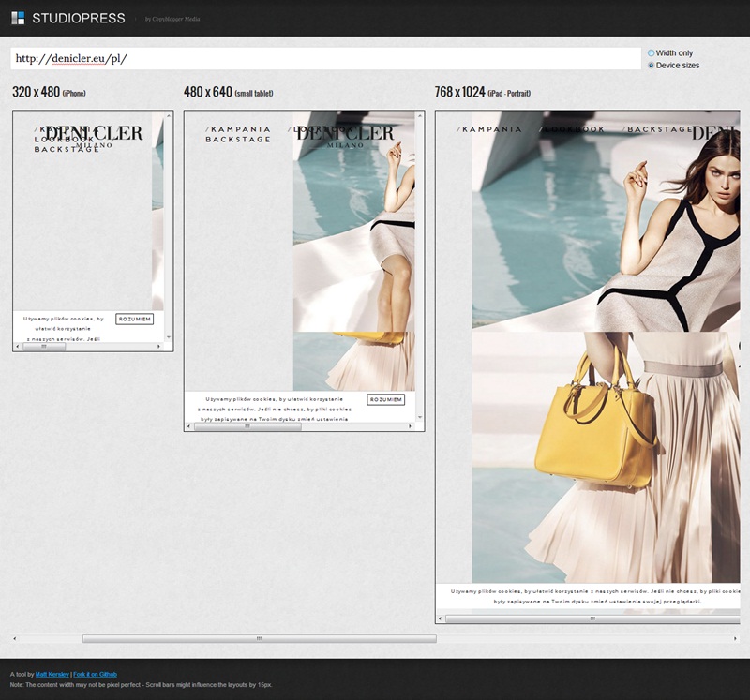Click scroll-up arrow in iPhone preview
This screenshot has height=700, width=750.
169,115
